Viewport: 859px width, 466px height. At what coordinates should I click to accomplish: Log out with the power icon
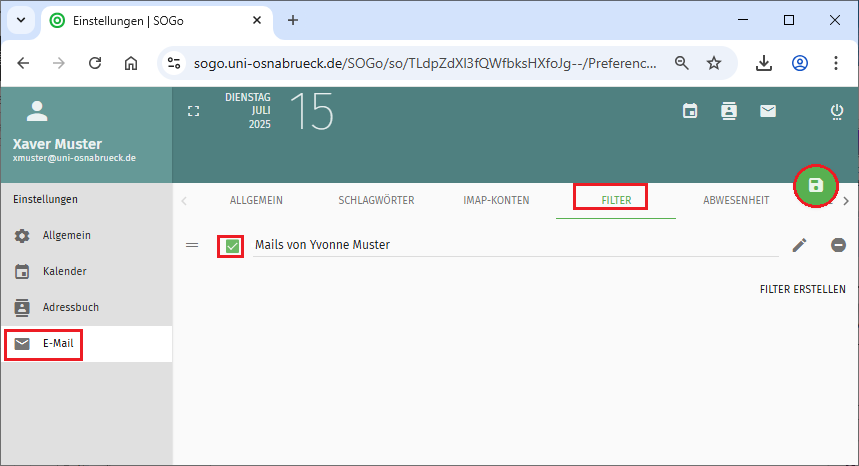point(837,112)
